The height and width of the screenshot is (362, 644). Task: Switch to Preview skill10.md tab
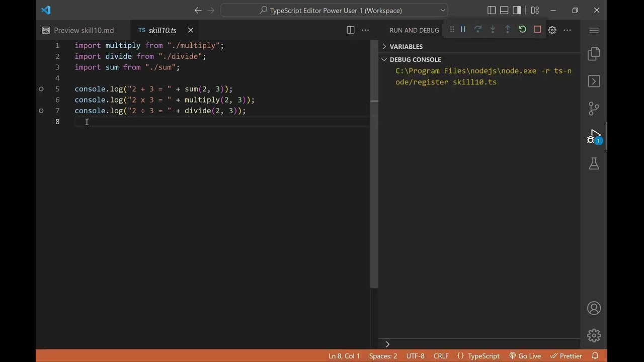84,30
